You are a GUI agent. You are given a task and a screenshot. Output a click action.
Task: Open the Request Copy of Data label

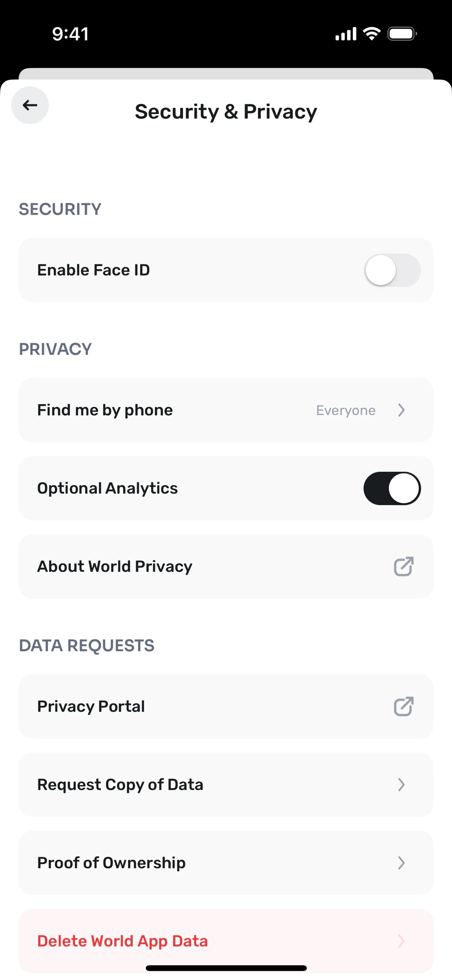click(120, 785)
